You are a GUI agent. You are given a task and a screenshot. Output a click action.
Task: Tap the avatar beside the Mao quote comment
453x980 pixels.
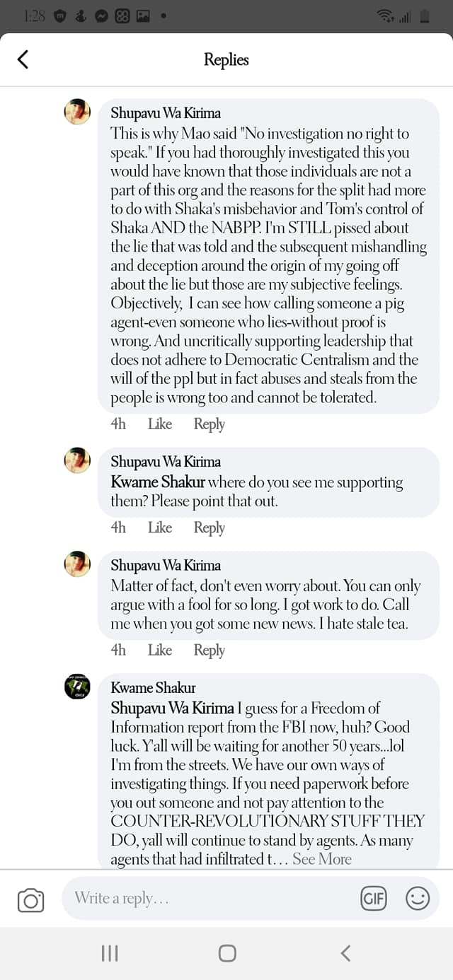[x=77, y=112]
